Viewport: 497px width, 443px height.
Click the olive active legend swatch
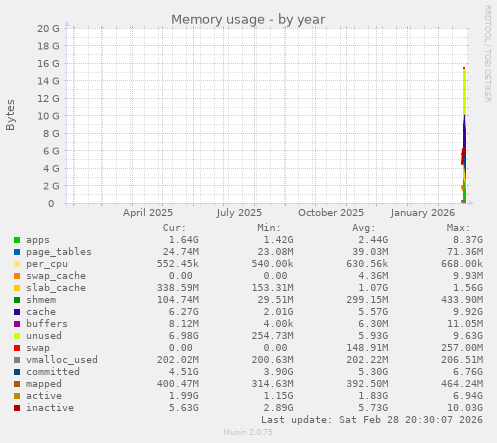[17, 396]
